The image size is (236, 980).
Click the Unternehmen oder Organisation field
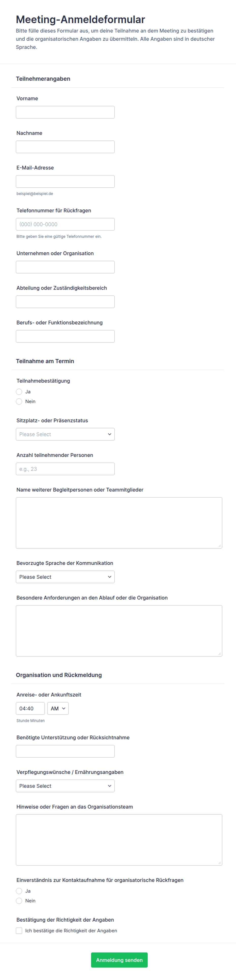point(65,267)
